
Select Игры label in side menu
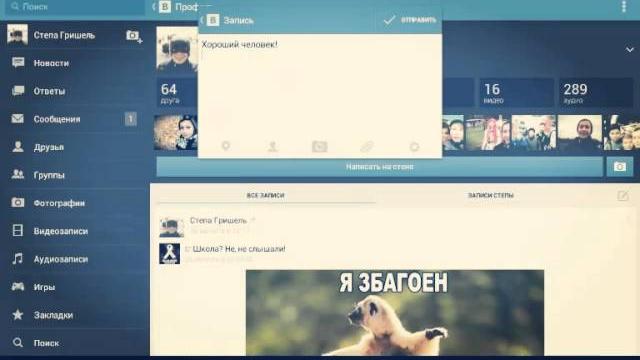(44, 287)
